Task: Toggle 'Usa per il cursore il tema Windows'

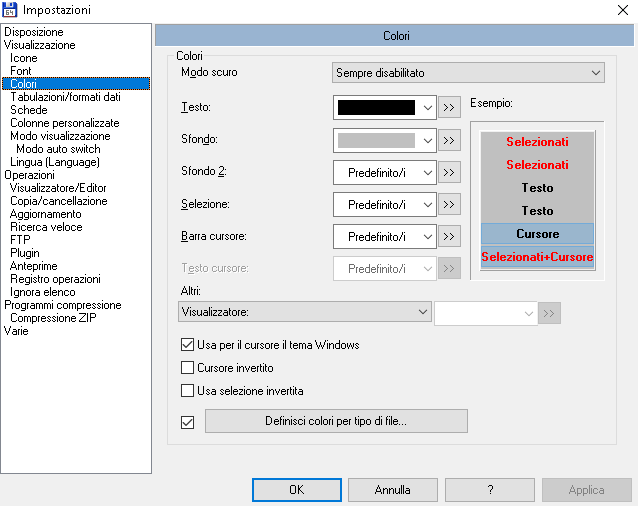Action: point(187,345)
